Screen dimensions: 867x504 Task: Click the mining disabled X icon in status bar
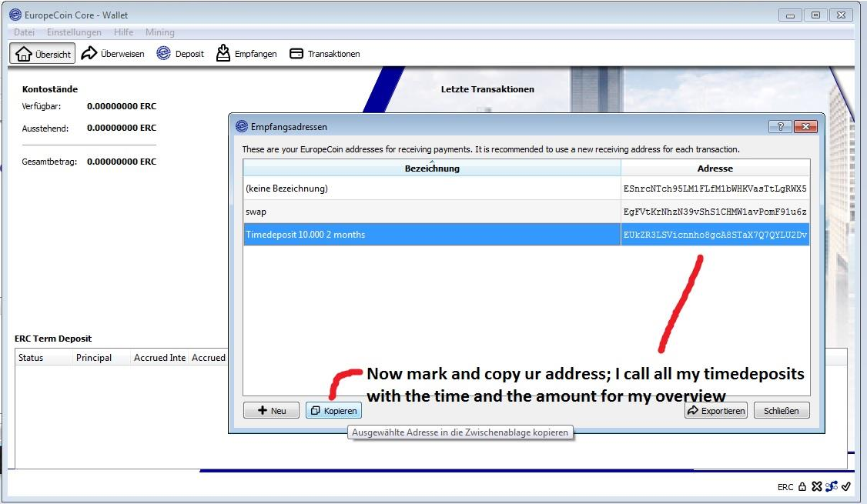[x=817, y=486]
